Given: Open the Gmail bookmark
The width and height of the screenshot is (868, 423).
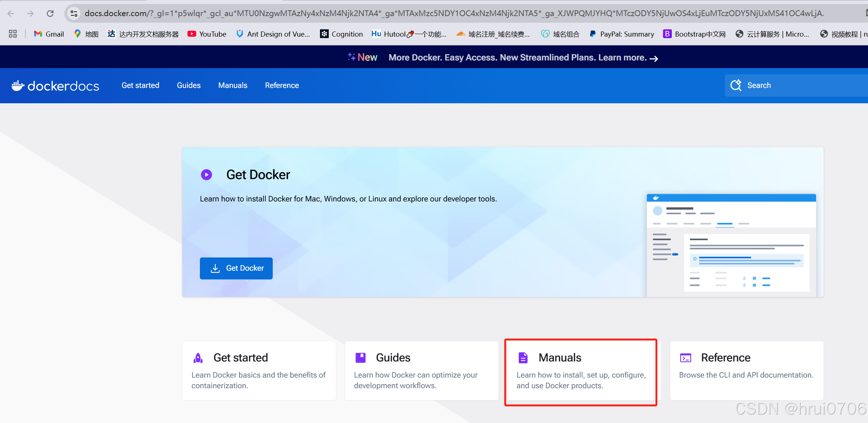Looking at the screenshot, I should click(49, 34).
